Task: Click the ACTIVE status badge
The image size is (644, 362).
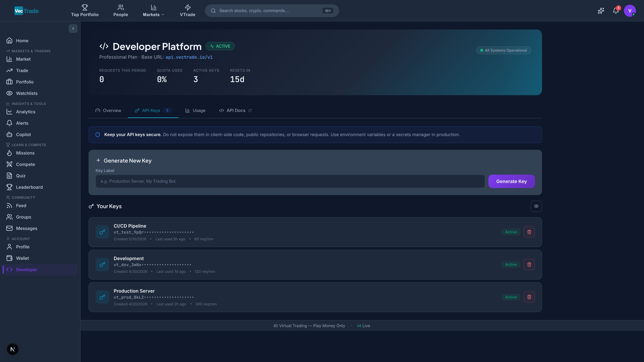Action: pyautogui.click(x=220, y=46)
